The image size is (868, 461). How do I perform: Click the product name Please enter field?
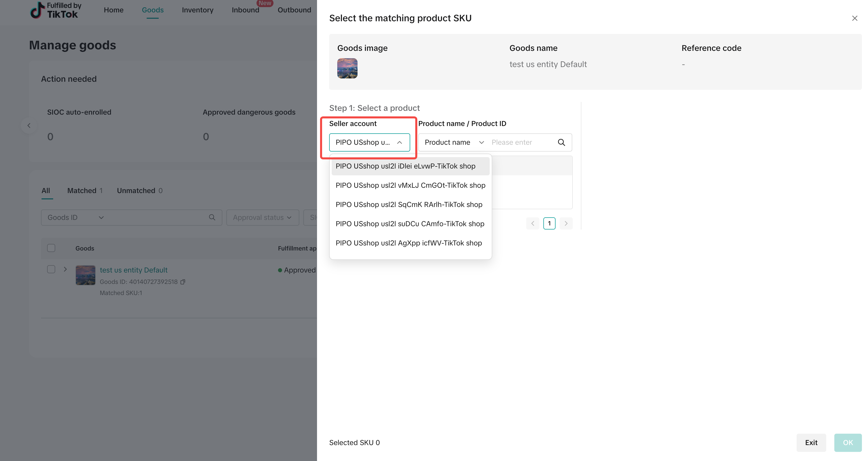(521, 142)
